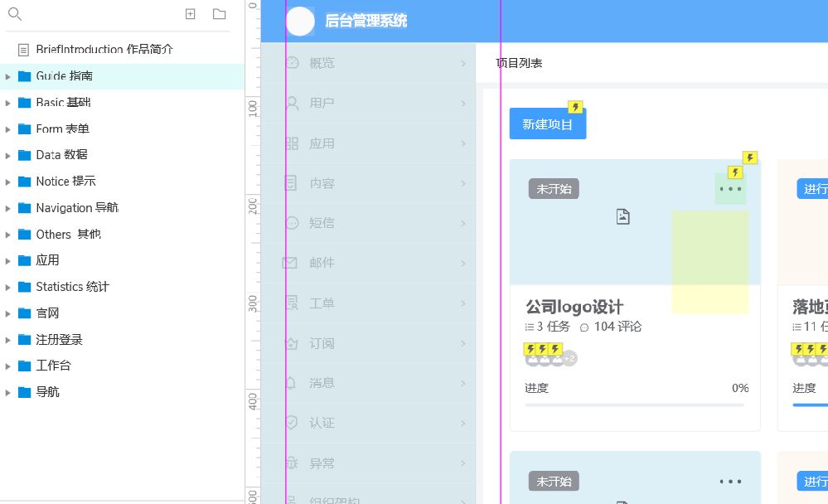Viewport: 828px width, 504px height.
Task: Click the progress bar on the 公司logo设计 card
Action: pyautogui.click(x=635, y=405)
